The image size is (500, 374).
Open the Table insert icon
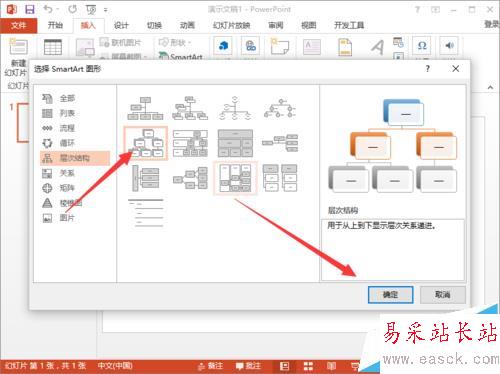[53, 47]
